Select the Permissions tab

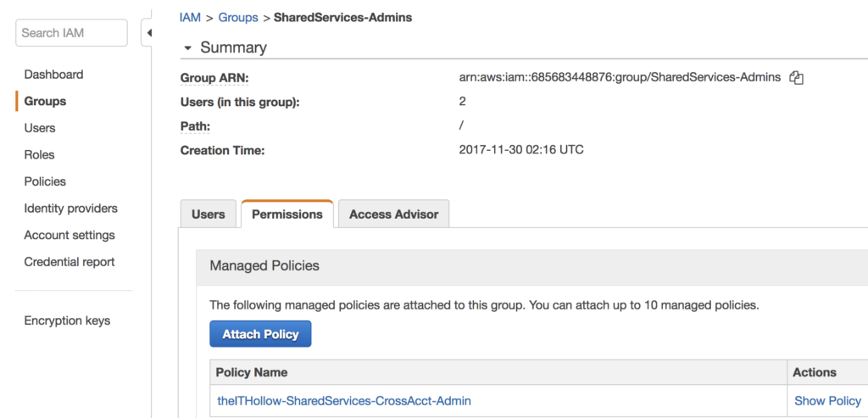(x=287, y=215)
